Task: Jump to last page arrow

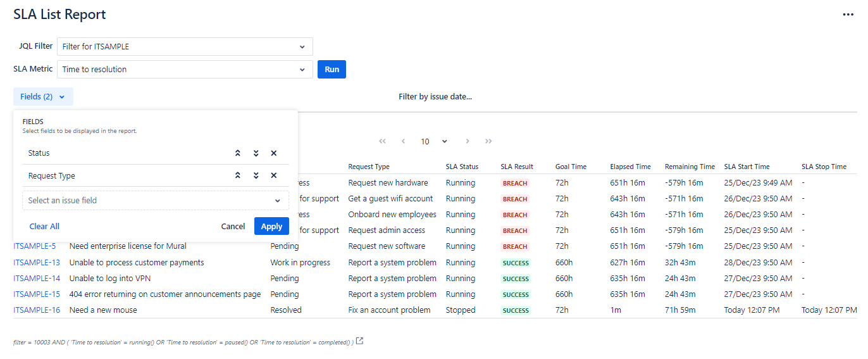Action: point(488,141)
